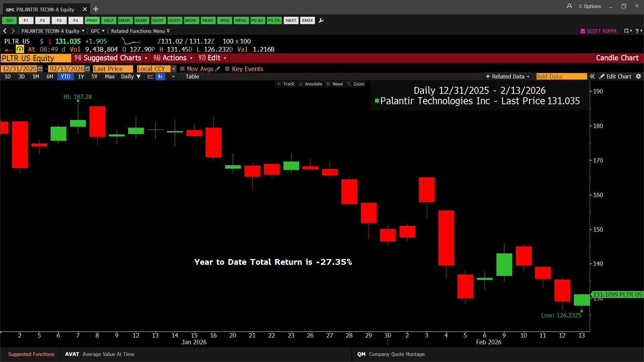Image resolution: width=644 pixels, height=362 pixels.
Task: Expand the Local CCY currency dropdown
Action: [x=173, y=69]
